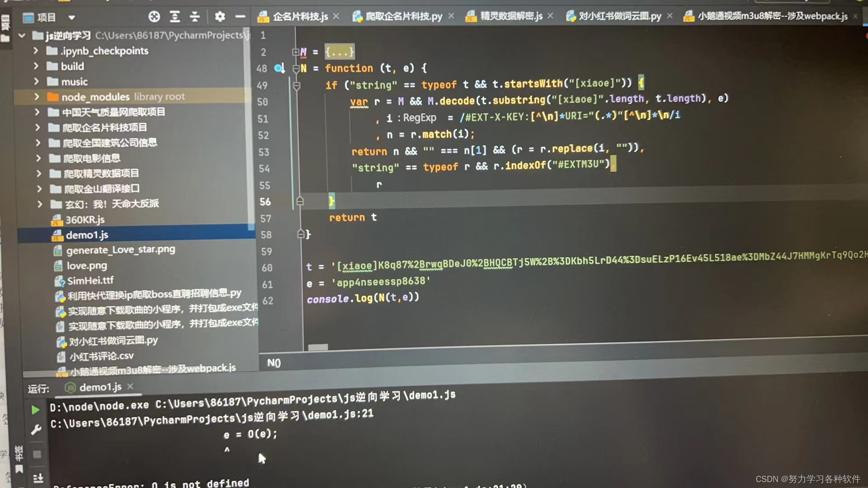Collapse the if block fold toggle line 49
This screenshot has width=868, height=488.
(x=297, y=85)
